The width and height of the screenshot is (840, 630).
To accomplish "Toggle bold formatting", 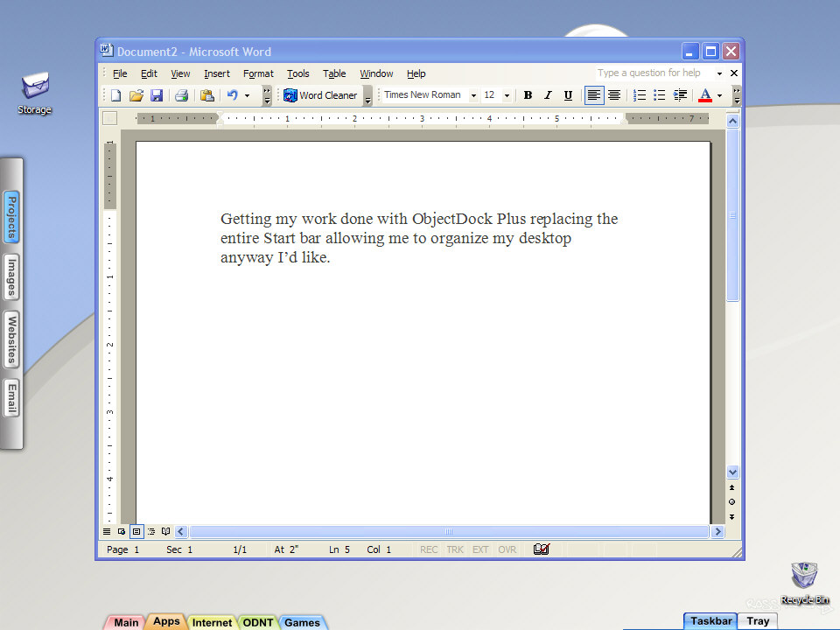I will click(x=528, y=95).
